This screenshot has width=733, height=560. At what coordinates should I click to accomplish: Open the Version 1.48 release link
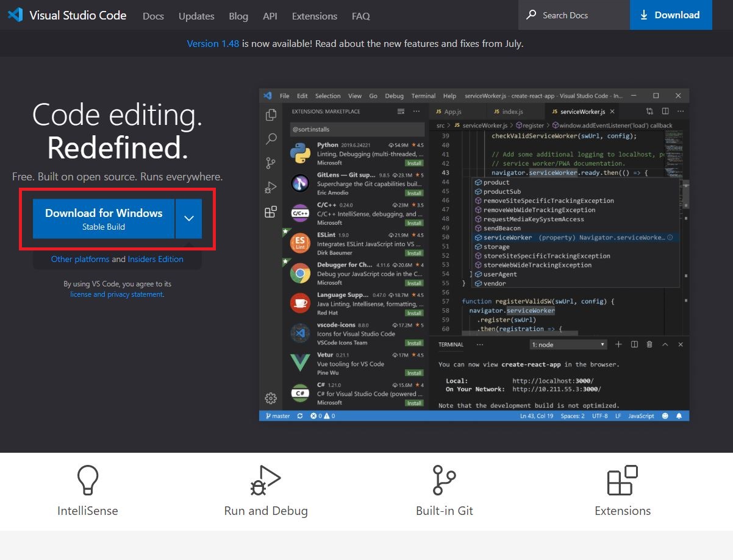[x=213, y=43]
